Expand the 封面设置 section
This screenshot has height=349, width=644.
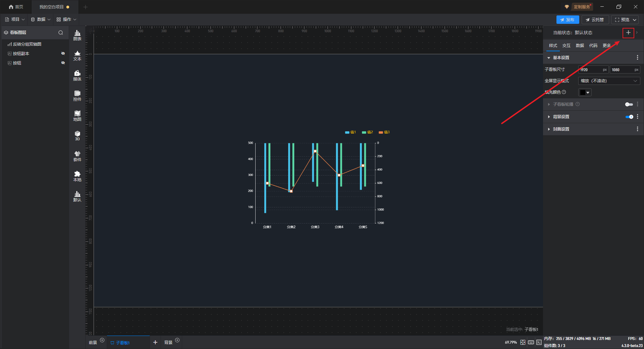(561, 129)
